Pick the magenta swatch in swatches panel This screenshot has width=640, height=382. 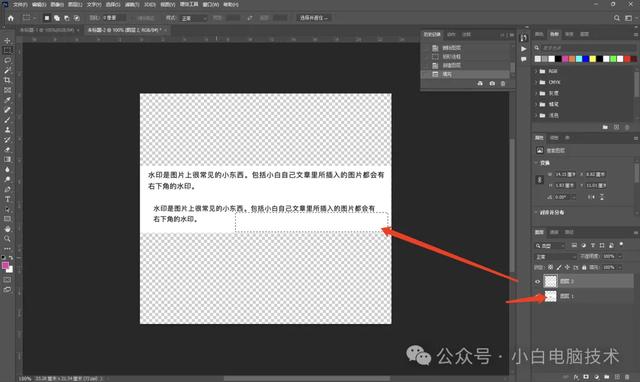coord(565,59)
